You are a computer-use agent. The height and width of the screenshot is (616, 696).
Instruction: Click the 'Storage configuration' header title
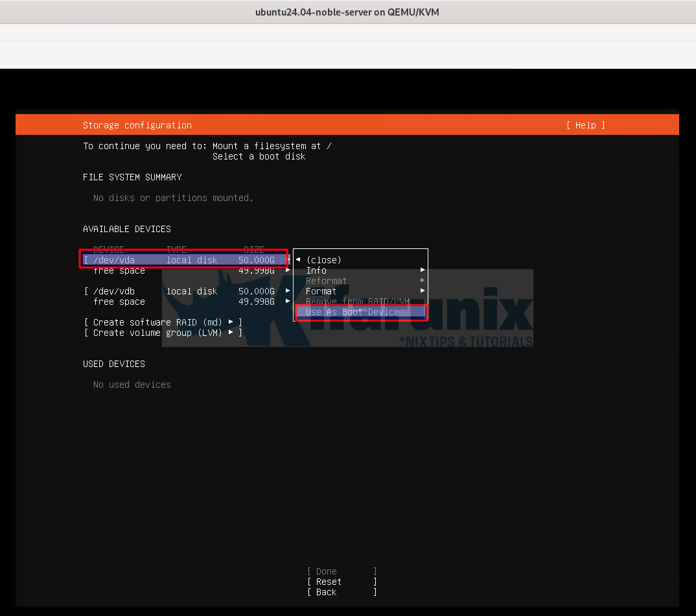coord(137,125)
